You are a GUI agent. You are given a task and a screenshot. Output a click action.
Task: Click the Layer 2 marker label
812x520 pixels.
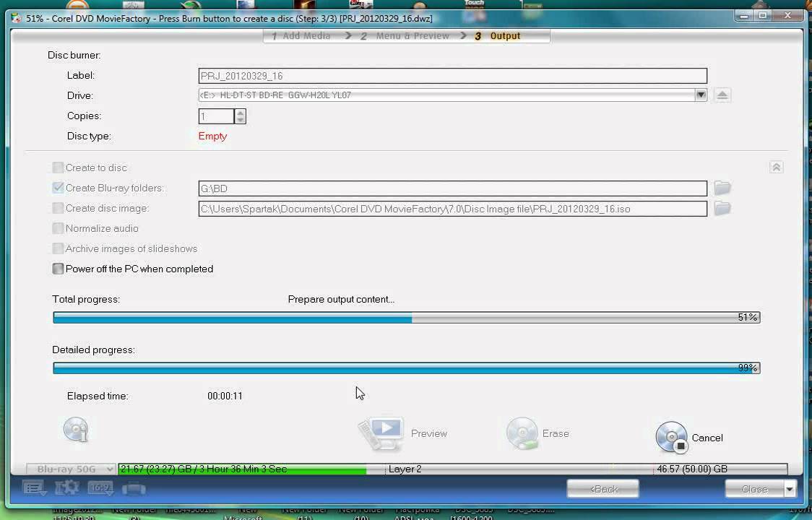point(405,469)
